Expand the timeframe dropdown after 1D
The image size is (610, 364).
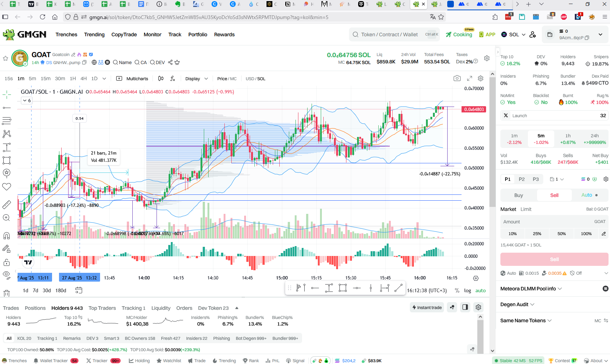tap(104, 78)
